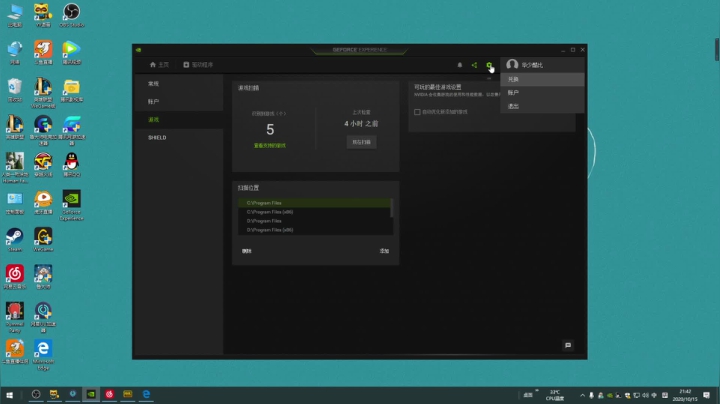Select the D:\Program Files (x86) scan location
720x404 pixels.
[314, 230]
